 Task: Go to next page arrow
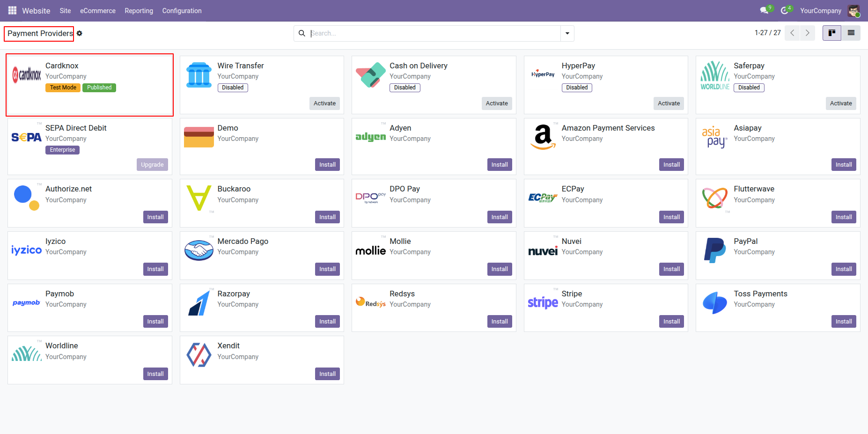pyautogui.click(x=808, y=33)
